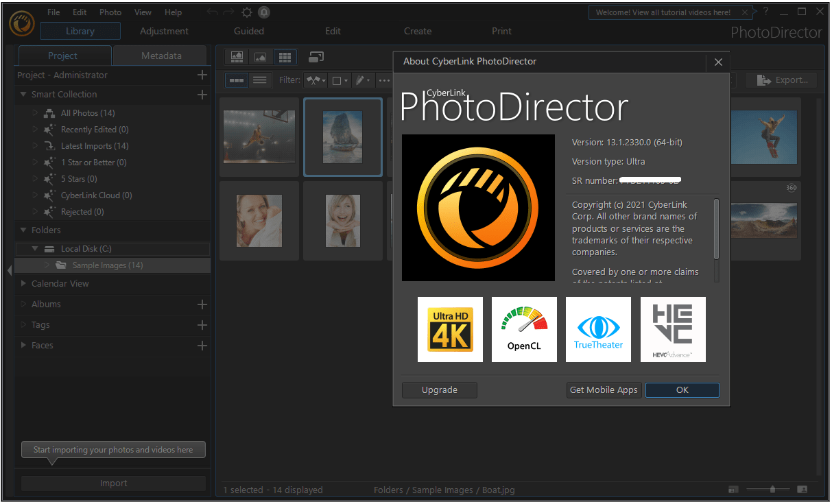Click Get Mobile Apps button
The image size is (832, 504).
click(x=604, y=390)
